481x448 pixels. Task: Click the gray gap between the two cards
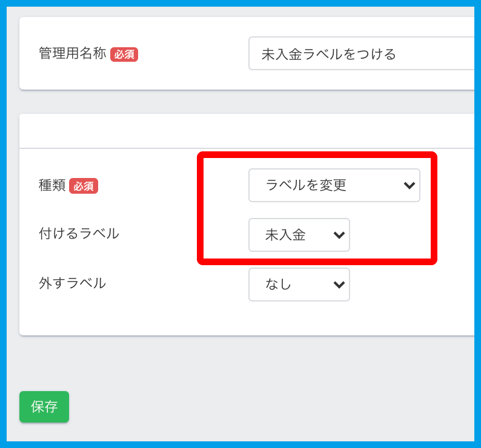pyautogui.click(x=242, y=102)
